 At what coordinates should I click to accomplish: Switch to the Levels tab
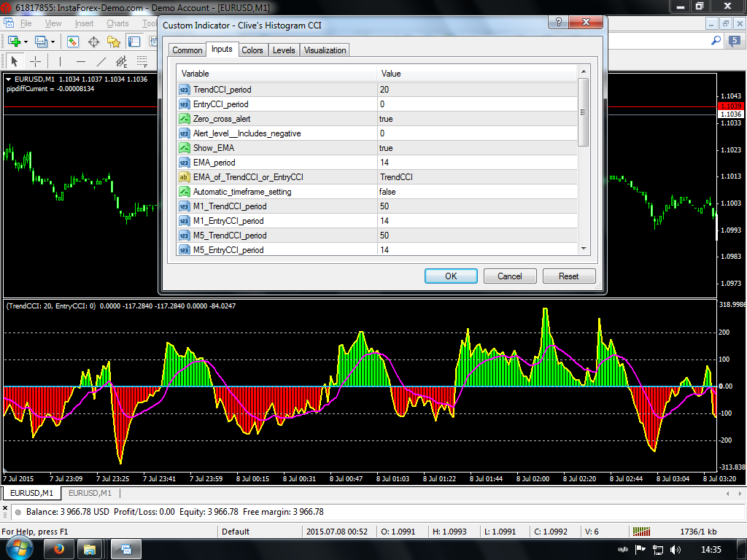(284, 50)
